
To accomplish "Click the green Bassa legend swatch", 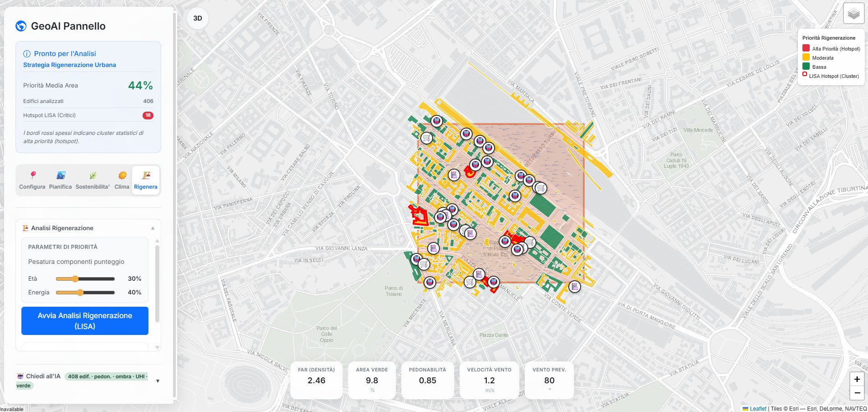I will coord(806,67).
